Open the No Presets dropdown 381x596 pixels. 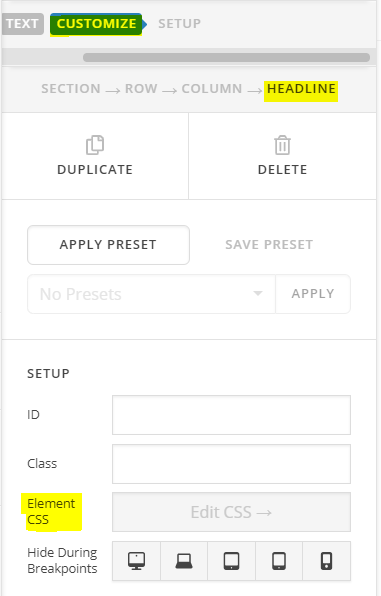point(151,294)
